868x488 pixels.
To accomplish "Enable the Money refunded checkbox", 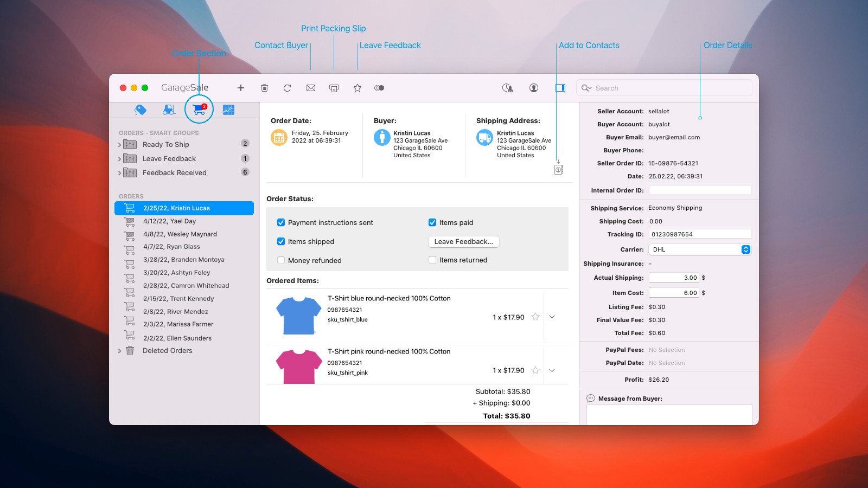I will (281, 260).
